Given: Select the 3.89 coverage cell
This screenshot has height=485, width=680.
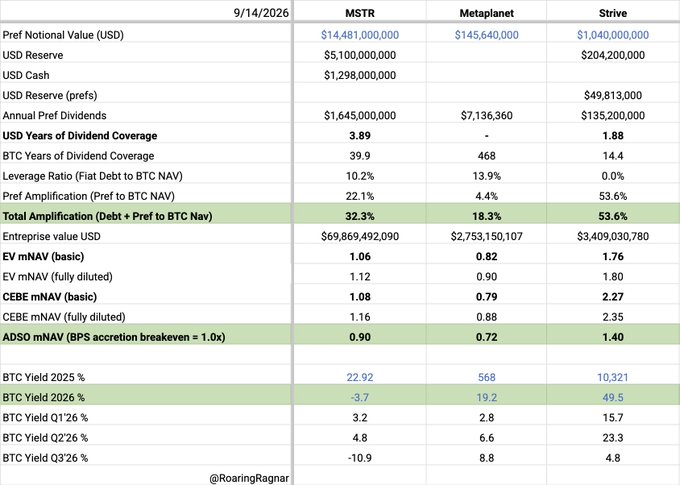Looking at the screenshot, I should [360, 135].
